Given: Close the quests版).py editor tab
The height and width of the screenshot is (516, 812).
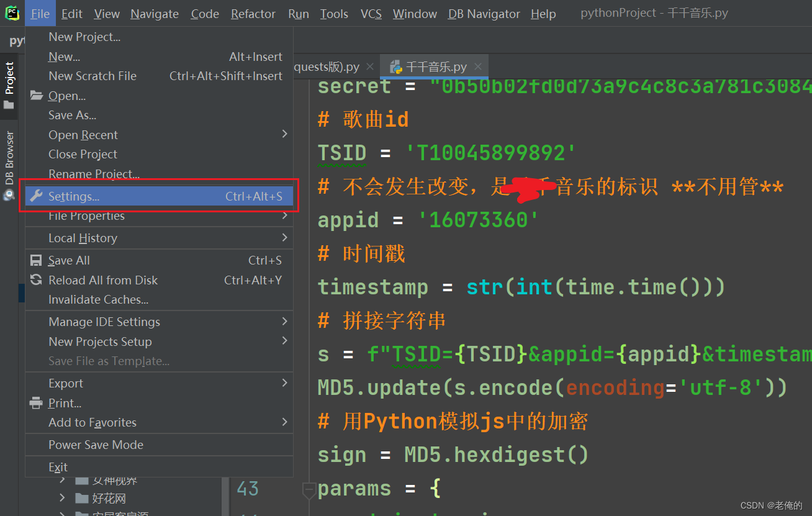Looking at the screenshot, I should click(x=370, y=66).
